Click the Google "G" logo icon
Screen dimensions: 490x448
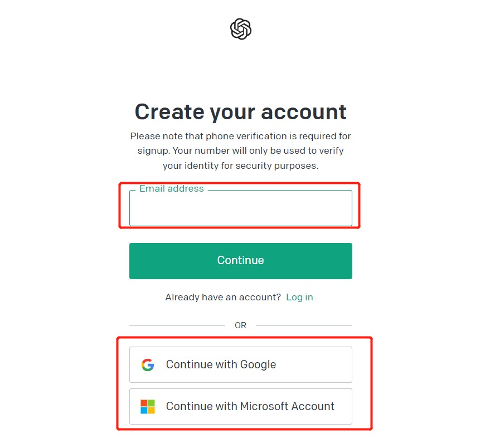point(148,365)
